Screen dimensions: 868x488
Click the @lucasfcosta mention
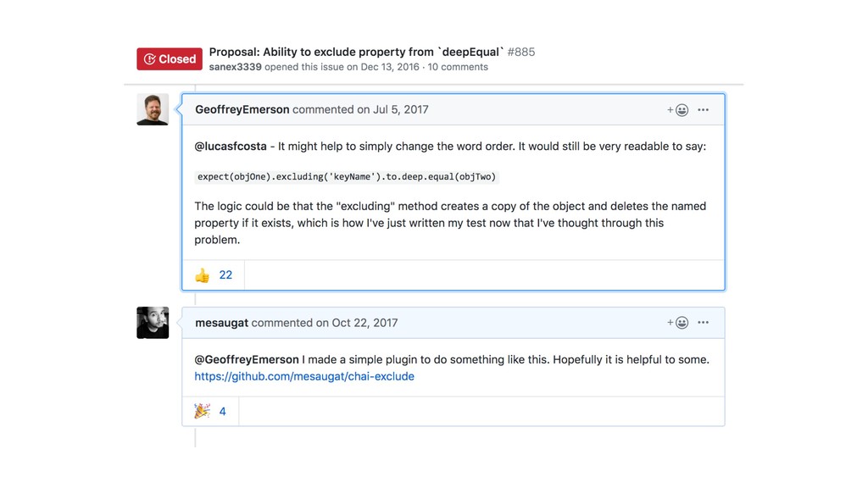point(231,147)
